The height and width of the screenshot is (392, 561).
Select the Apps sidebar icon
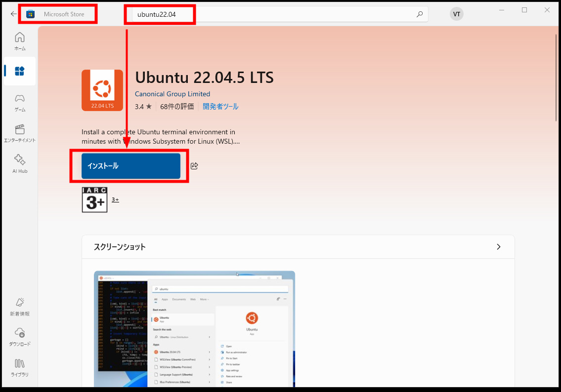pyautogui.click(x=20, y=71)
